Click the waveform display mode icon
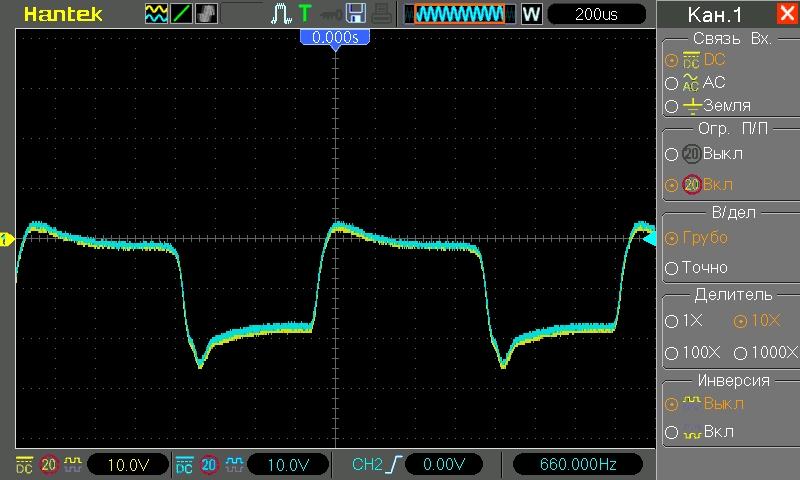 click(157, 13)
